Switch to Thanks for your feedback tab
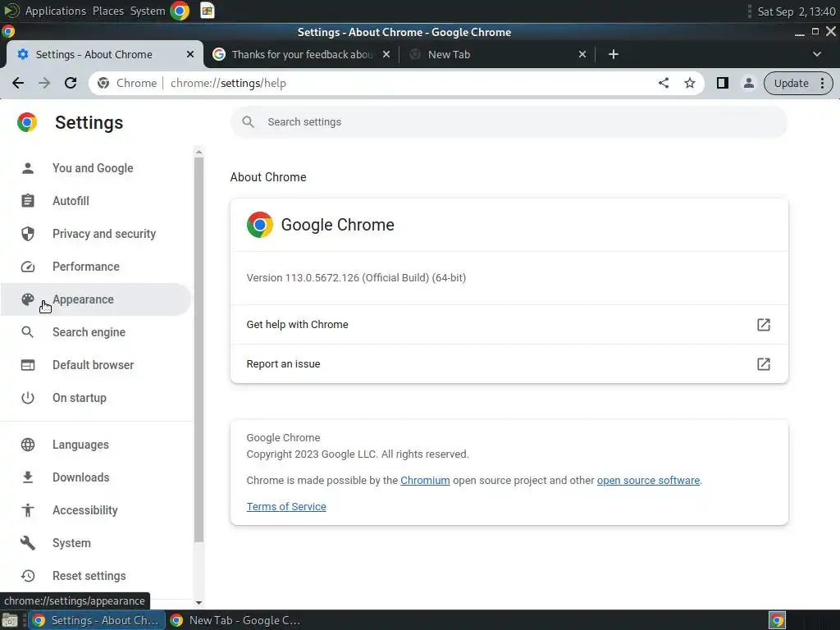 [x=302, y=54]
